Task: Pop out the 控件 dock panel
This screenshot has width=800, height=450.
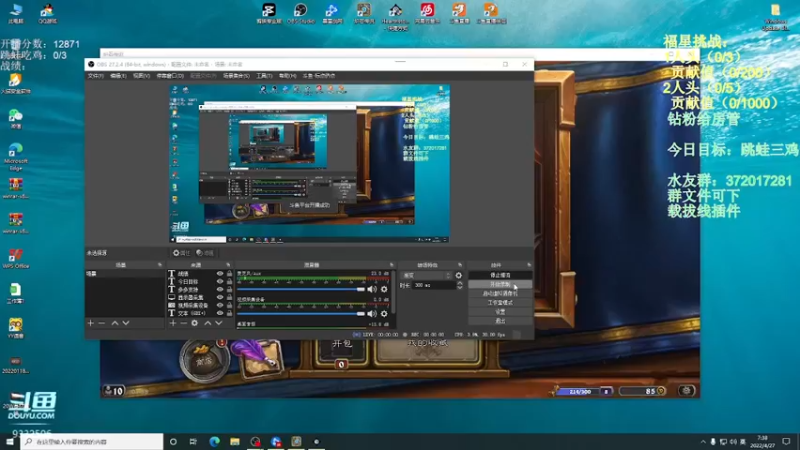Action: point(529,265)
